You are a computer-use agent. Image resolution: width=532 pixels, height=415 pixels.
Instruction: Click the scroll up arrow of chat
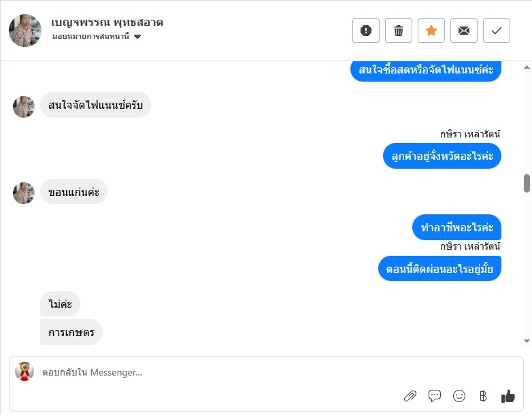point(527,67)
